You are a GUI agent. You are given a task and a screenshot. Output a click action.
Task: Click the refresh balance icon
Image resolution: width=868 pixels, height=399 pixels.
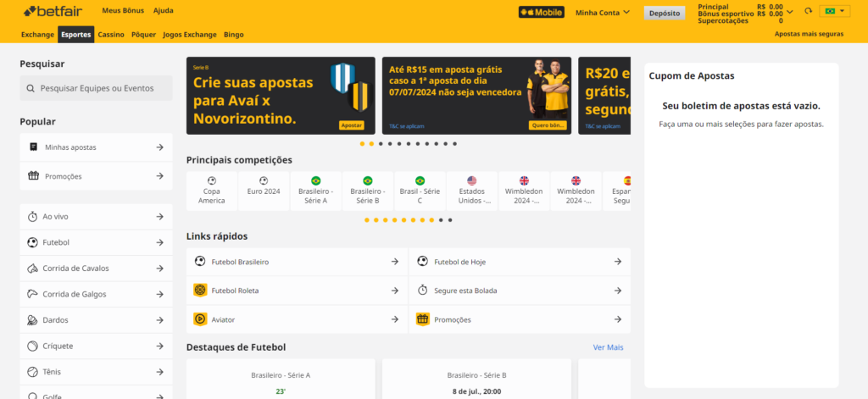click(808, 11)
